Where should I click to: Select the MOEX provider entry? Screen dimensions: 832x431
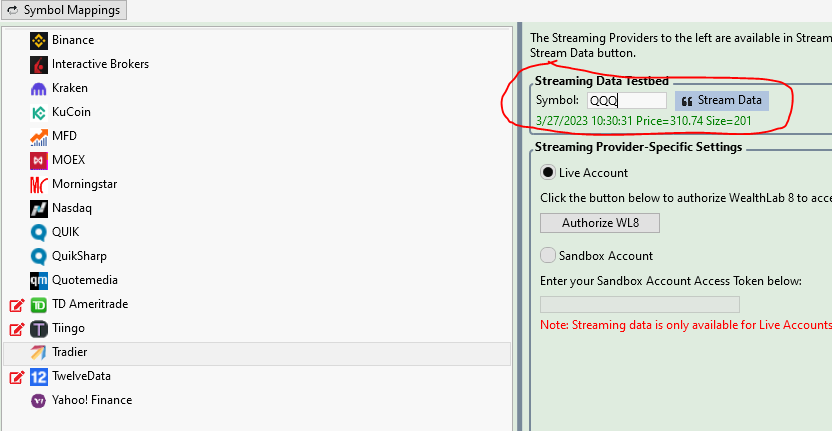pos(69,160)
